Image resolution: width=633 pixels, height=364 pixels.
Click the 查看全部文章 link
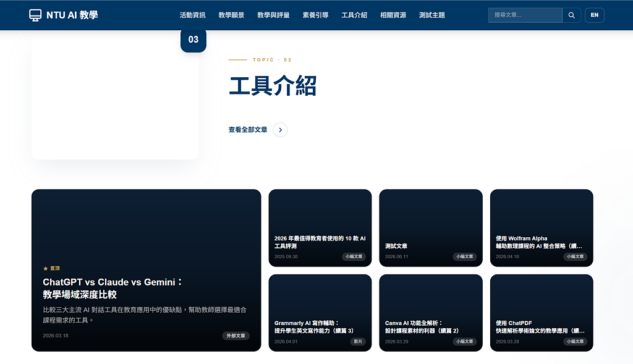(x=248, y=130)
